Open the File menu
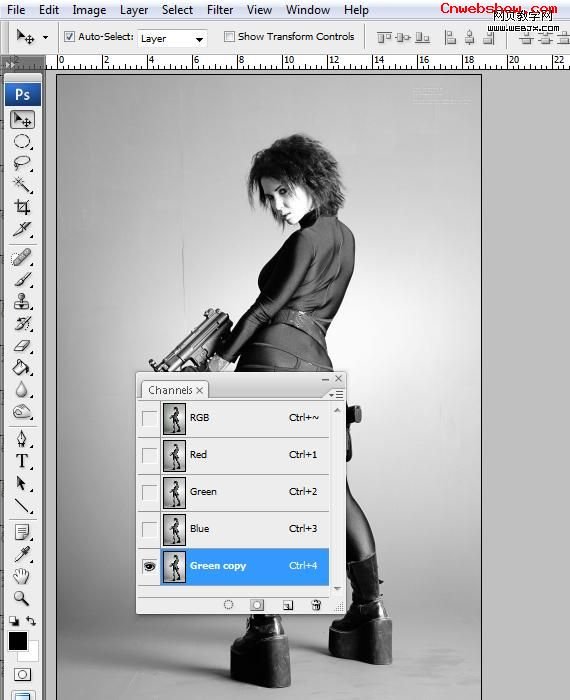Viewport: 570px width, 700px height. click(16, 9)
